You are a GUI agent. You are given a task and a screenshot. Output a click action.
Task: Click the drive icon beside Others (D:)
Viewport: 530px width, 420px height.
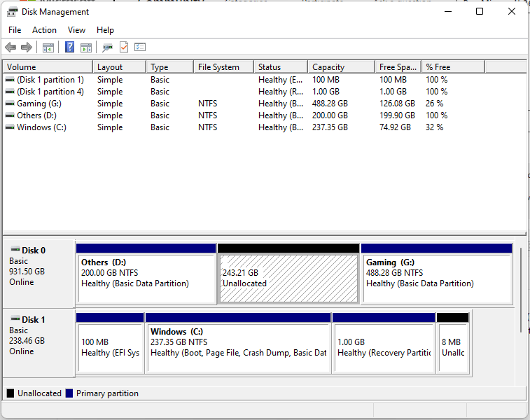click(10, 115)
